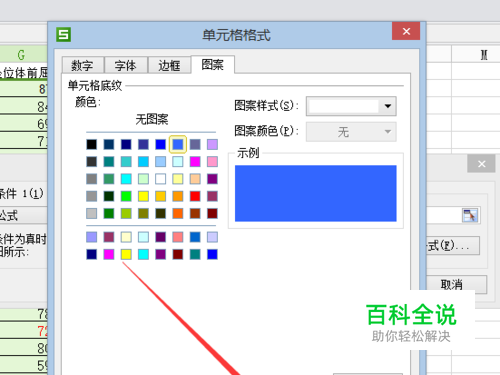Select the gold swatch beside yellow
The height and width of the screenshot is (375, 500).
[160, 196]
